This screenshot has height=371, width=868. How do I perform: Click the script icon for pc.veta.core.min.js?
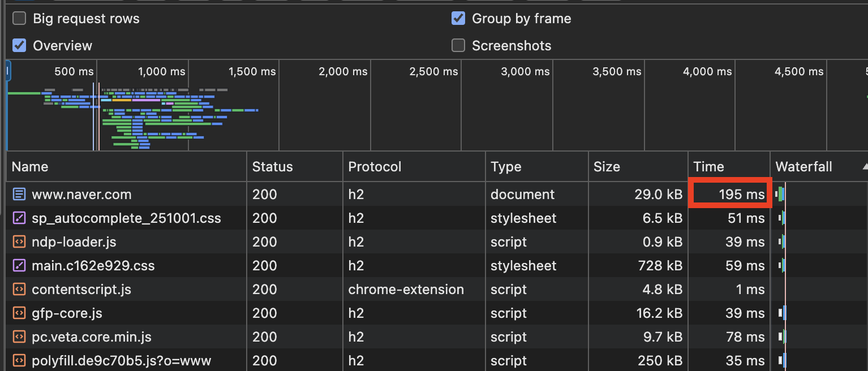click(19, 337)
